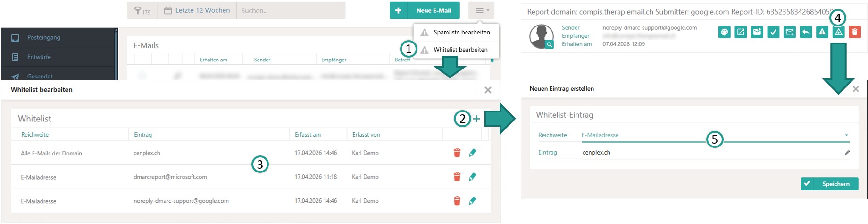Open email in new window icon
Screen dimensions: 868x224
click(741, 32)
